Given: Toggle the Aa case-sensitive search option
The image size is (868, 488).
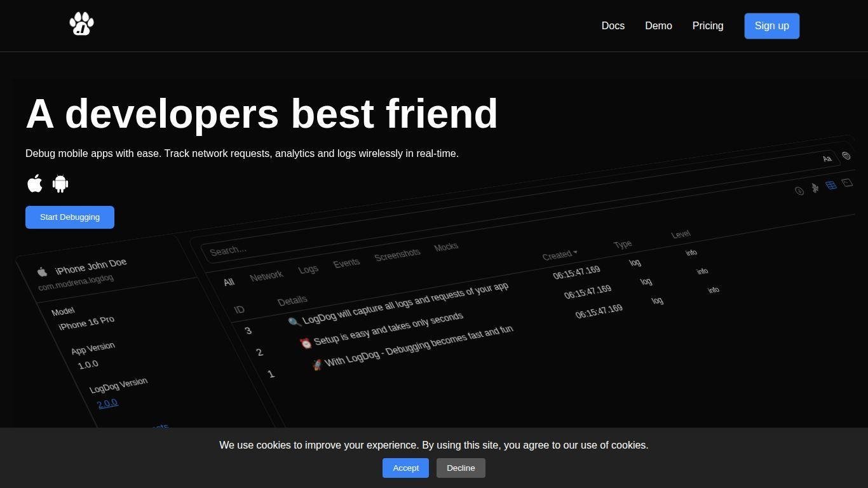Looking at the screenshot, I should coord(827,159).
